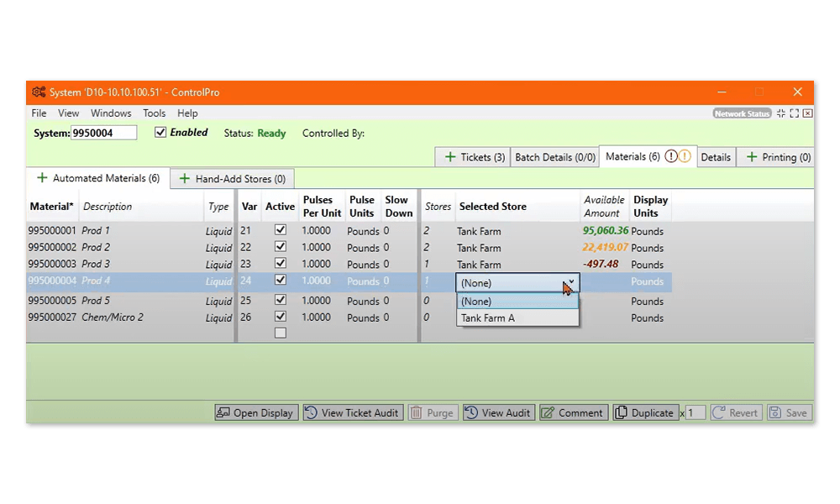Click the plus icon on Automated Materials tab

pyautogui.click(x=42, y=178)
